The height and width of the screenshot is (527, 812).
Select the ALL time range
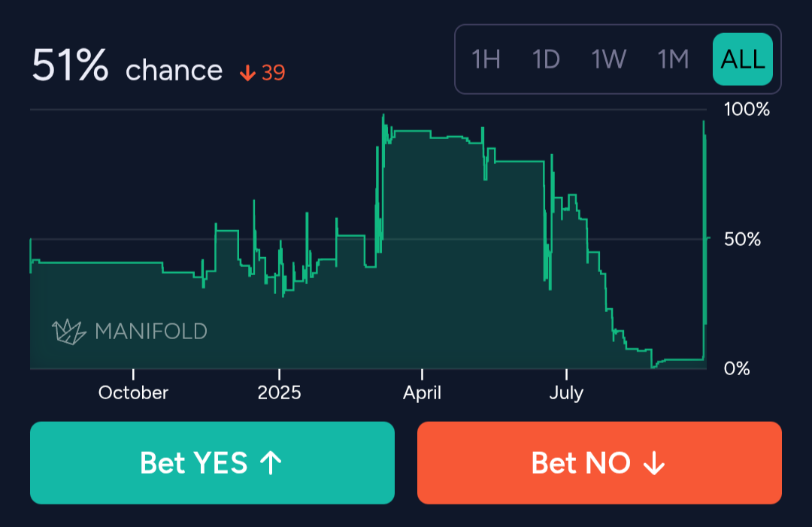[742, 59]
